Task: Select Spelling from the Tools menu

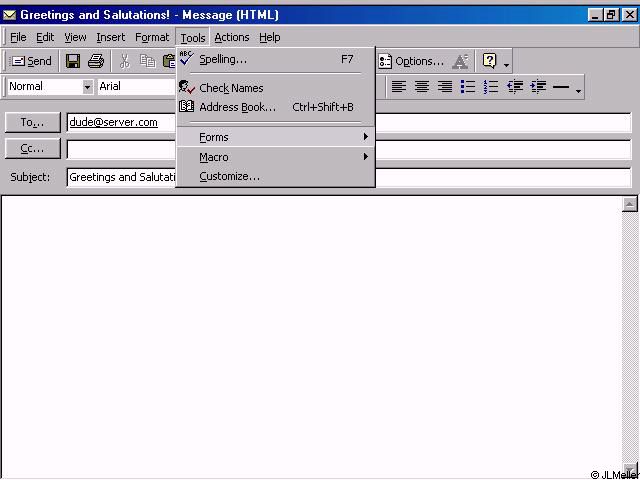Action: (x=223, y=60)
